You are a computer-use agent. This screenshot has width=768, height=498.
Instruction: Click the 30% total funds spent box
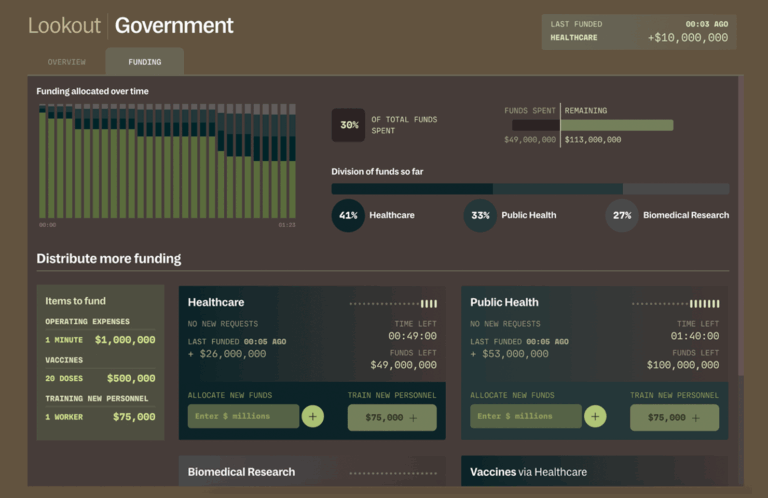[348, 125]
